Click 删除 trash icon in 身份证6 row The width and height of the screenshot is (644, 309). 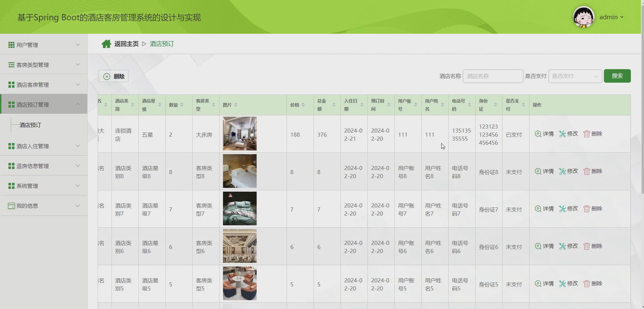click(x=586, y=246)
